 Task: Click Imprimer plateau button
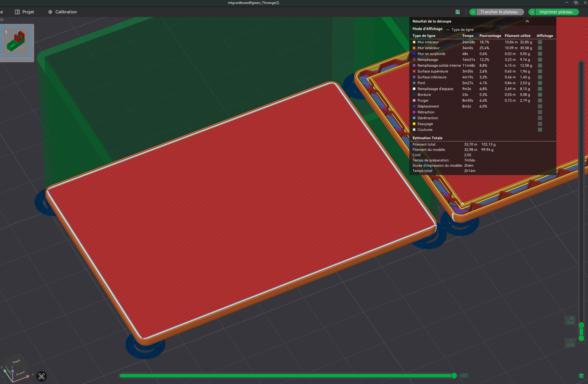coord(556,12)
